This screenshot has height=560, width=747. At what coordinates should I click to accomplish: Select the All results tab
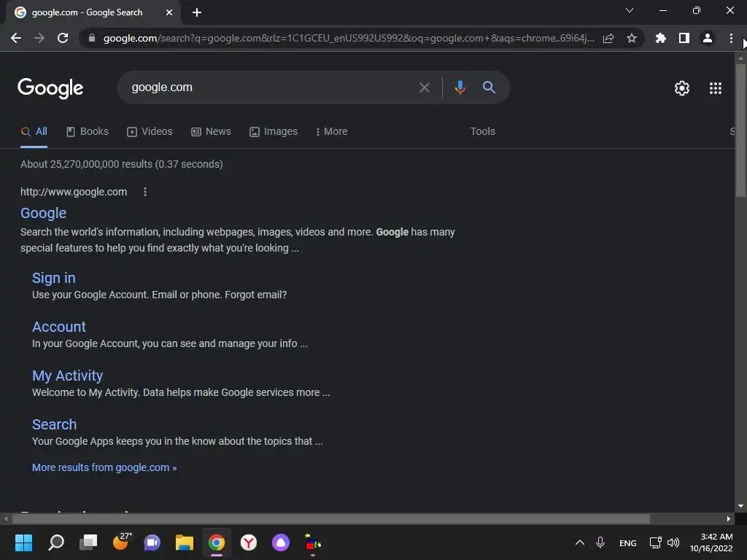(34, 131)
